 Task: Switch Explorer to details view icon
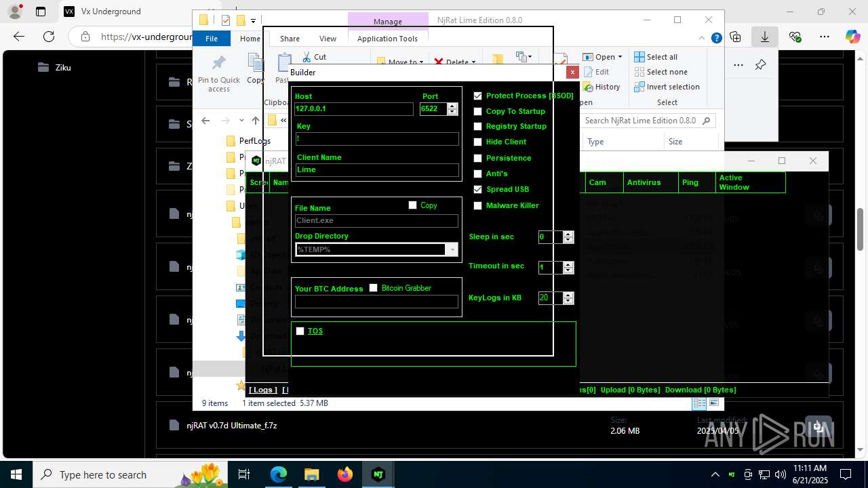point(699,403)
